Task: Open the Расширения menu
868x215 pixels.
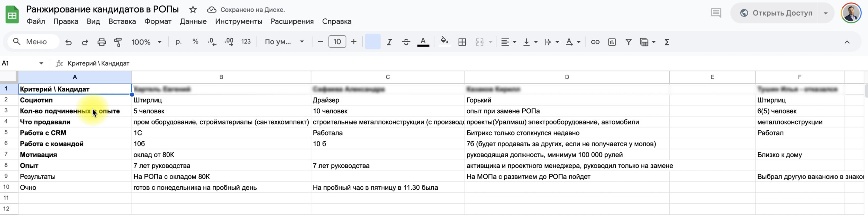Action: click(x=292, y=21)
